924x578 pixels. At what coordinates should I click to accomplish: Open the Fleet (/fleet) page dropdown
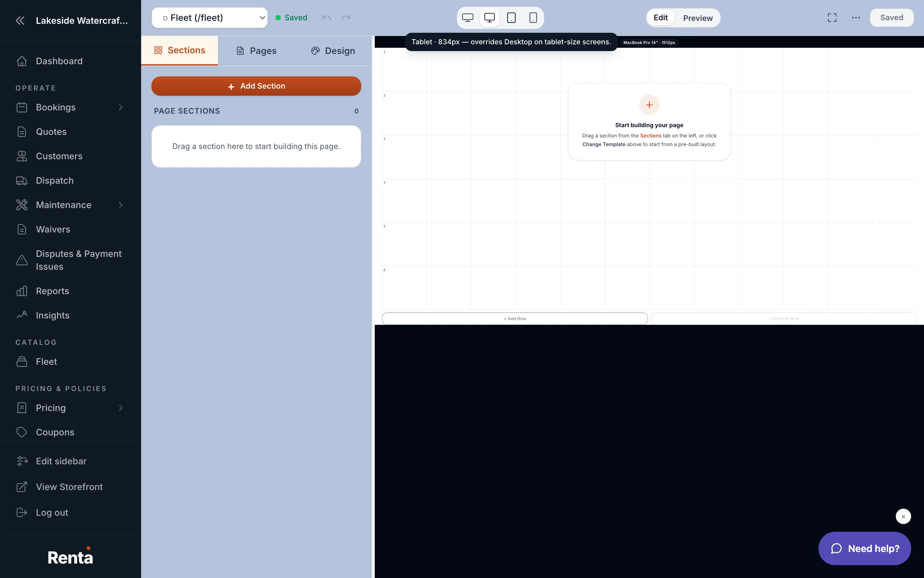coord(210,18)
